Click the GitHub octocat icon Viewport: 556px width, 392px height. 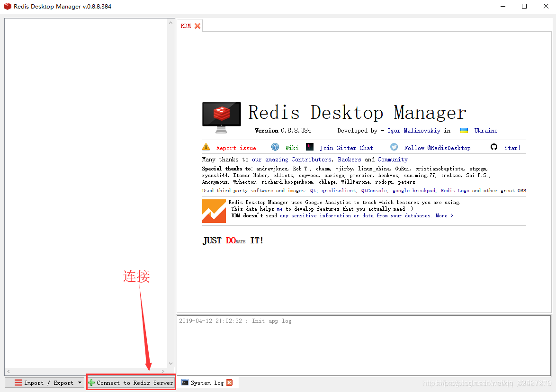click(494, 147)
